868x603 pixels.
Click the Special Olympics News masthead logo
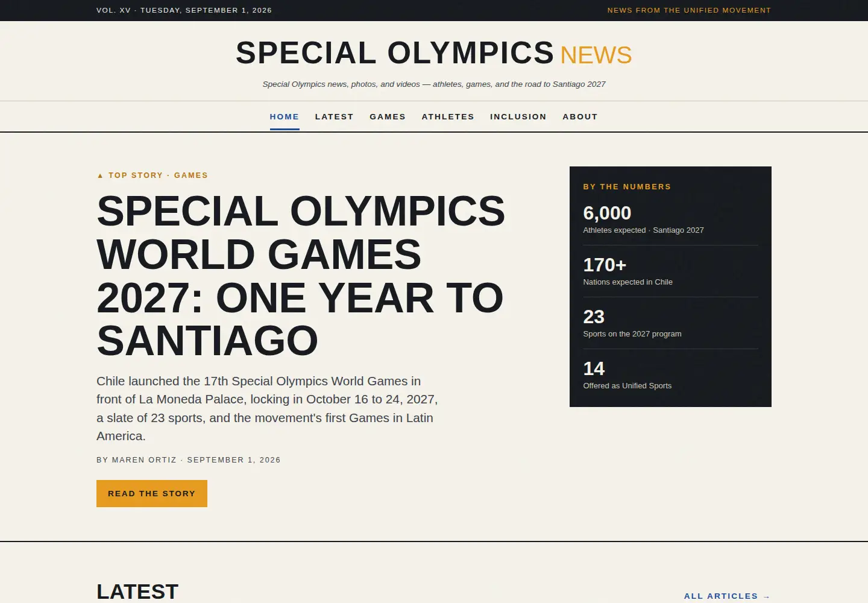click(x=434, y=53)
